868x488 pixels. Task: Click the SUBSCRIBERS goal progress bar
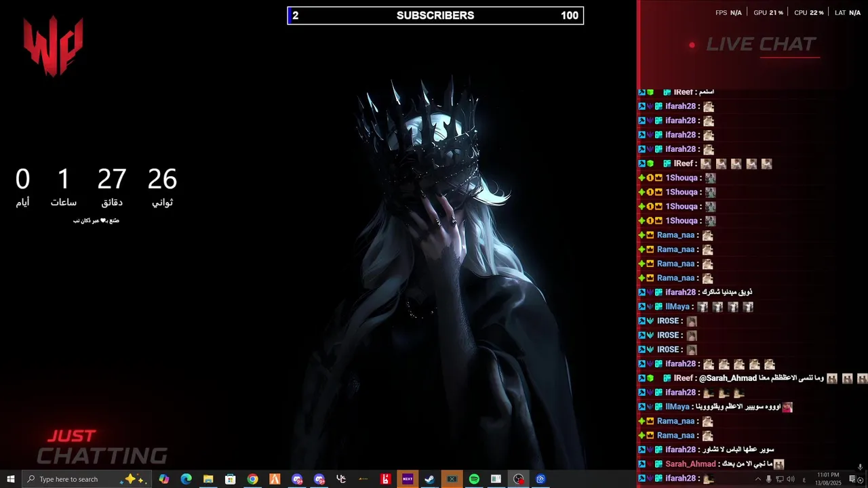tap(435, 16)
